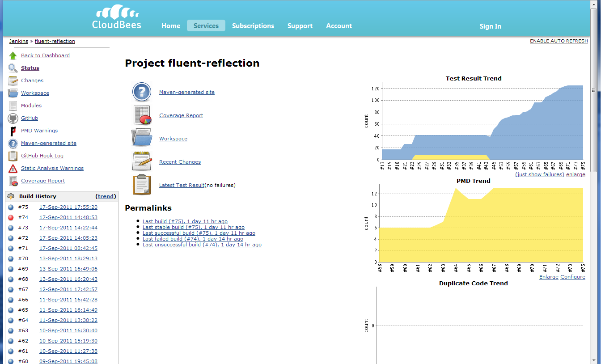Toggle test trend to just show failures
This screenshot has width=601, height=364.
[x=539, y=174]
